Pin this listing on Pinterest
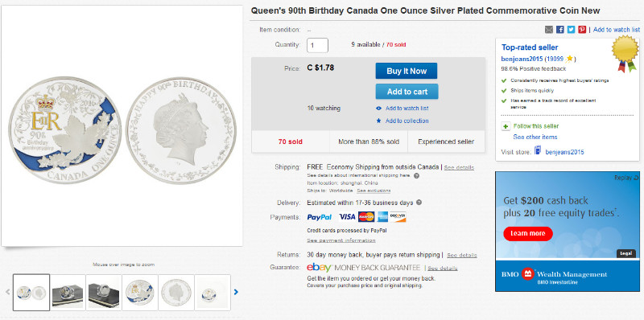Viewport: 644px width, 320px height. [582, 30]
